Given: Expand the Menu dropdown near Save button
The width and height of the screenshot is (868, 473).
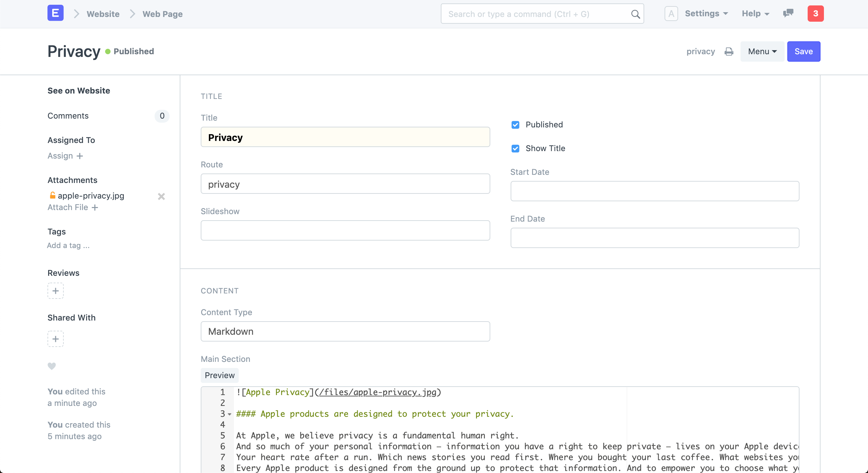Looking at the screenshot, I should coord(762,51).
